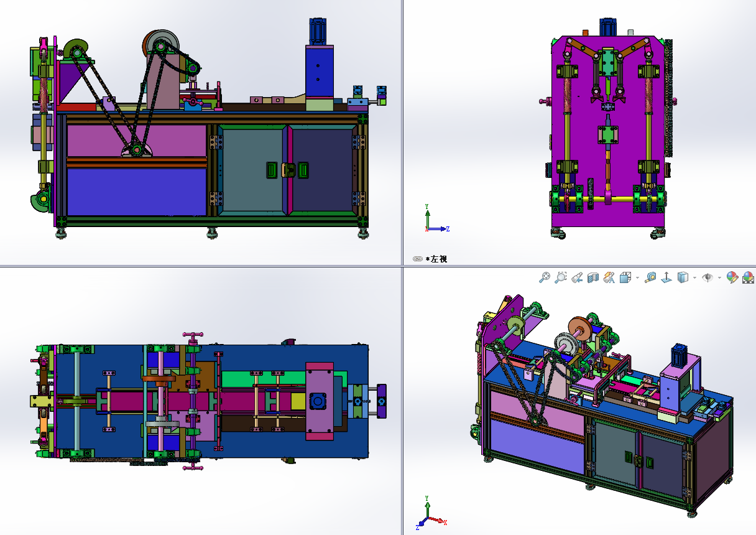Image resolution: width=756 pixels, height=535 pixels.
Task: Click the Display Style box icon
Action: click(x=683, y=277)
